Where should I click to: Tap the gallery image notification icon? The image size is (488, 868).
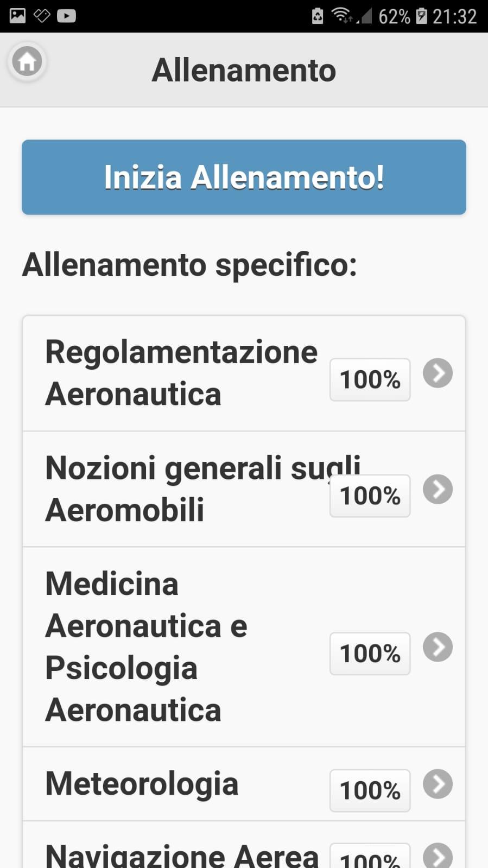(18, 16)
